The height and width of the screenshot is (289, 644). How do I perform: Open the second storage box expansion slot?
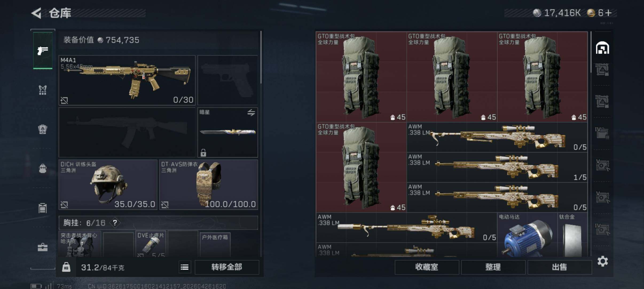click(602, 102)
